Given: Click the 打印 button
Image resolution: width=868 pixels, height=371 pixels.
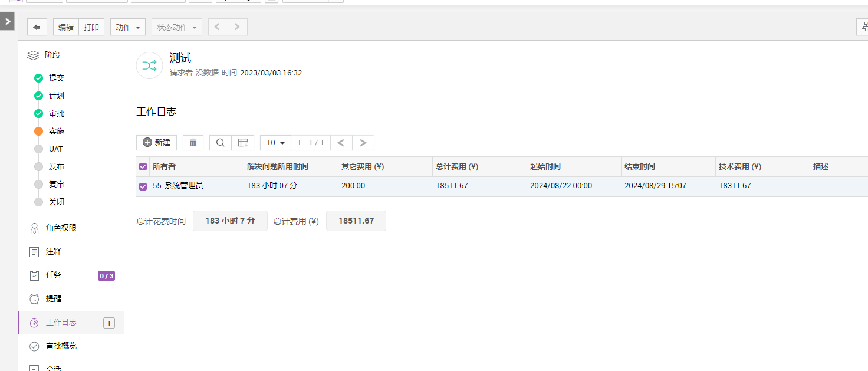Looking at the screenshot, I should tap(91, 27).
